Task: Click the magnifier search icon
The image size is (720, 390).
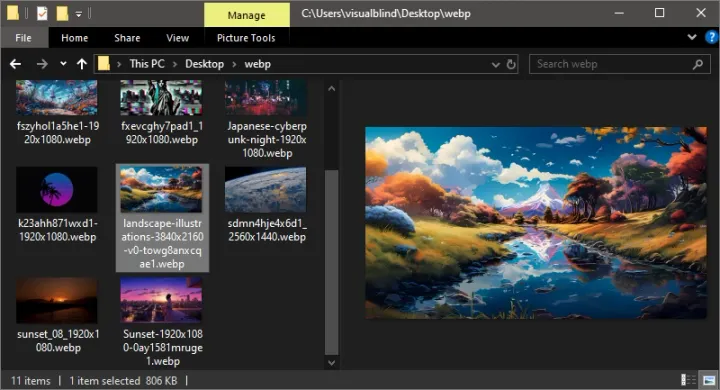Action: click(x=698, y=64)
